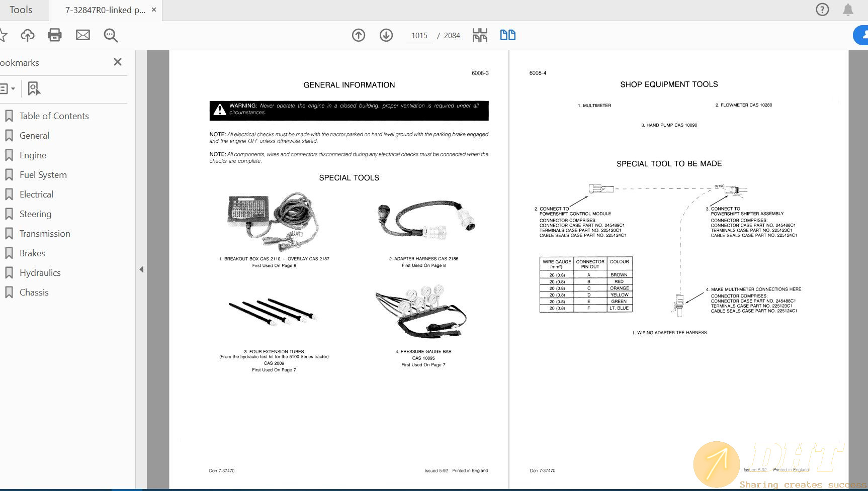
Task: Open notifications bell
Action: point(848,10)
